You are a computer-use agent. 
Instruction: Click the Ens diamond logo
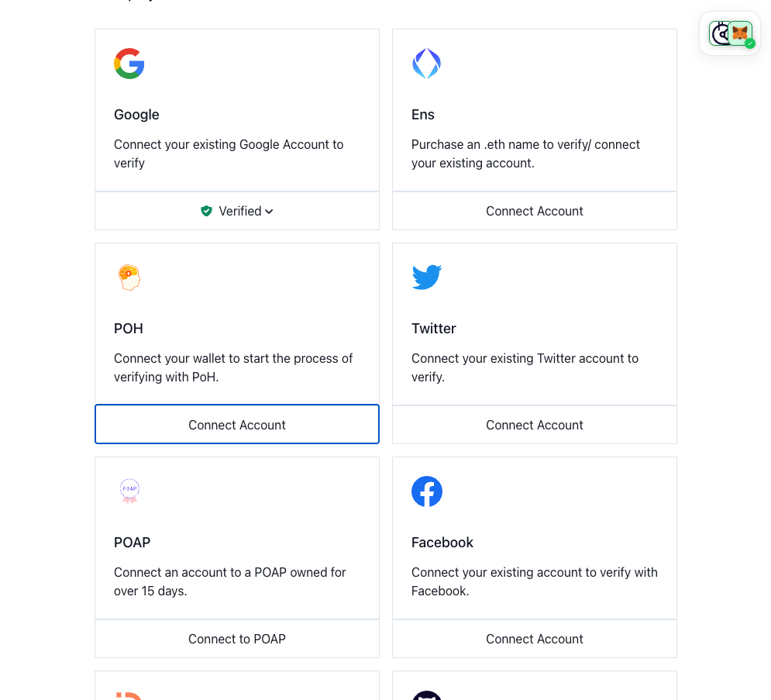click(426, 64)
